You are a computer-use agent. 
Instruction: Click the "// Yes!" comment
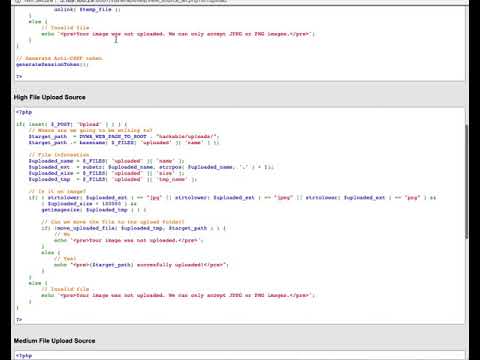pyautogui.click(x=65, y=259)
